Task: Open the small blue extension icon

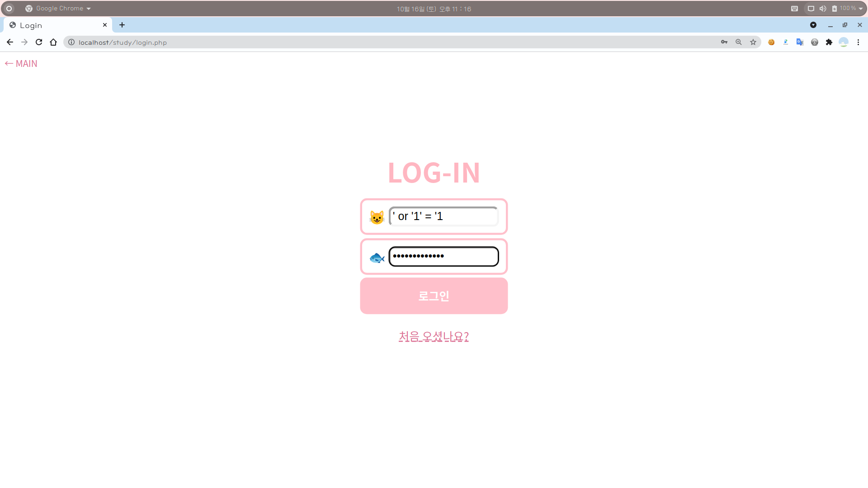Action: click(x=786, y=42)
